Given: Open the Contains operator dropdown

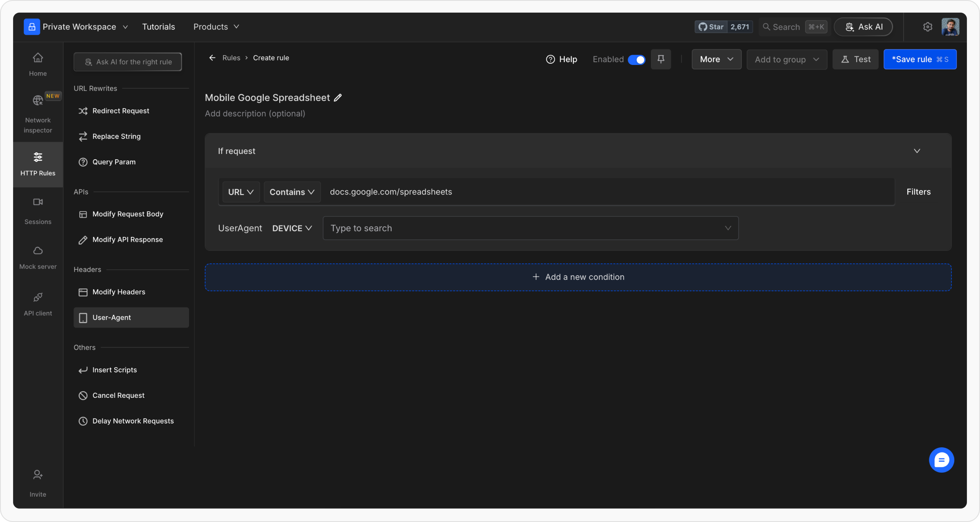Looking at the screenshot, I should pyautogui.click(x=292, y=192).
